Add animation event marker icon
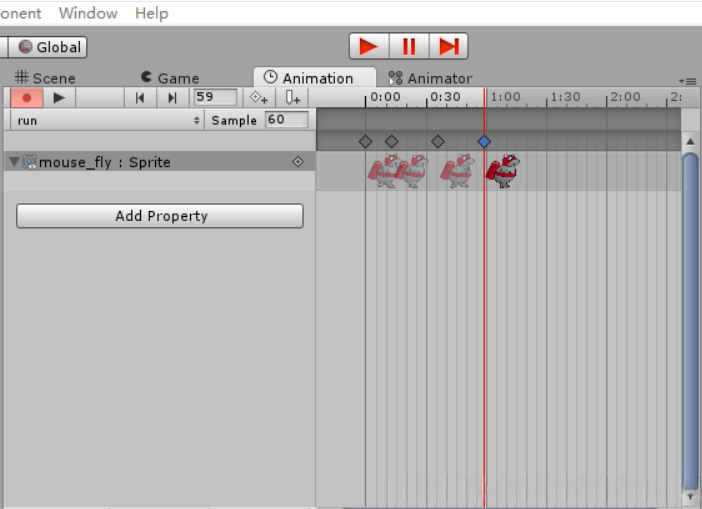The height and width of the screenshot is (509, 702). coord(292,98)
